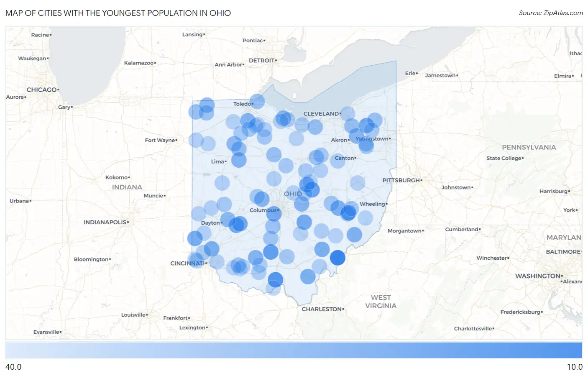Click the bubble below the Youngstown label

tap(366, 145)
